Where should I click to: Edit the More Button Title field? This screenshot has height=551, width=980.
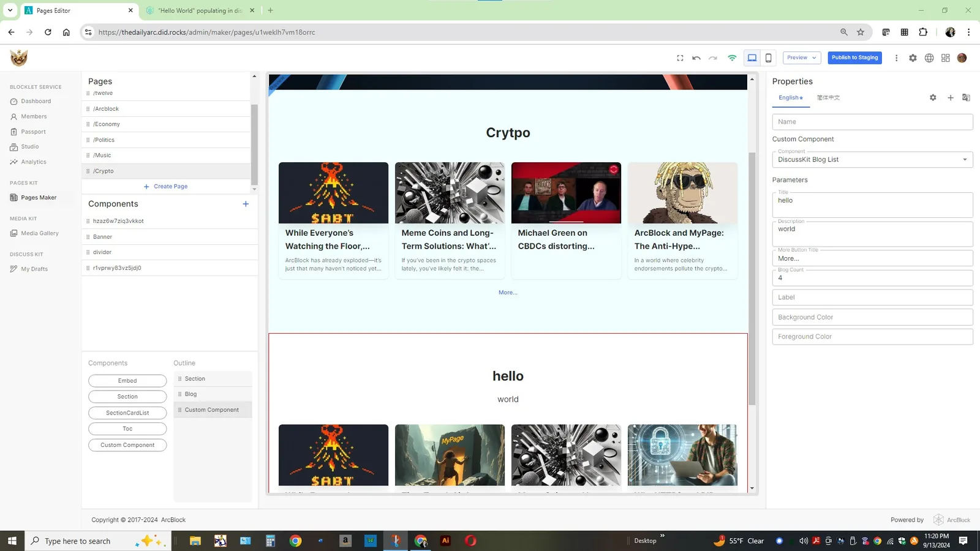pyautogui.click(x=872, y=258)
